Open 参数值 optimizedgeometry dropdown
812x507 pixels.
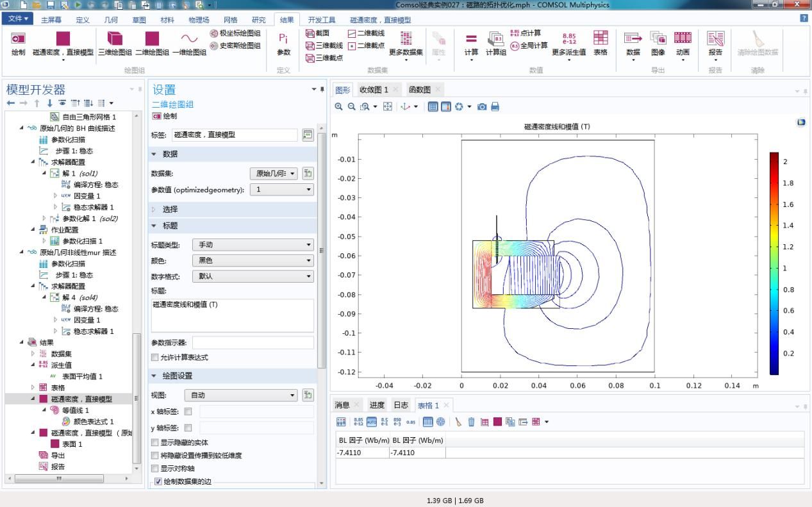[282, 190]
